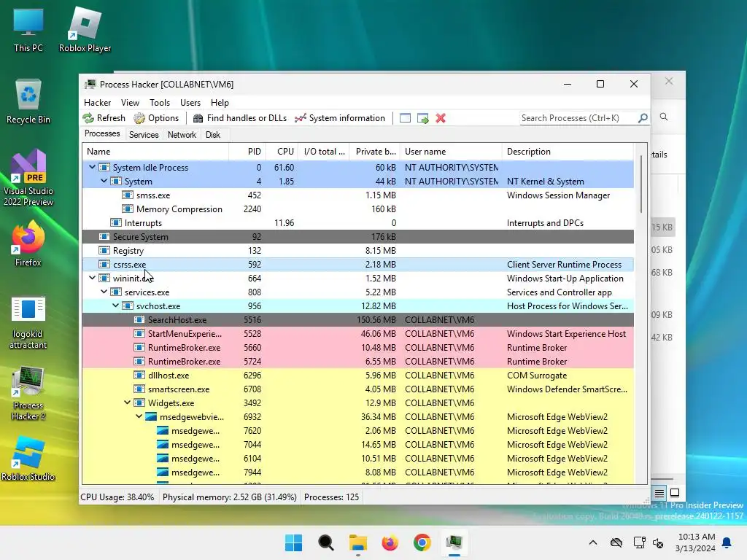Click the red X terminate icon in toolbar

coord(441,118)
